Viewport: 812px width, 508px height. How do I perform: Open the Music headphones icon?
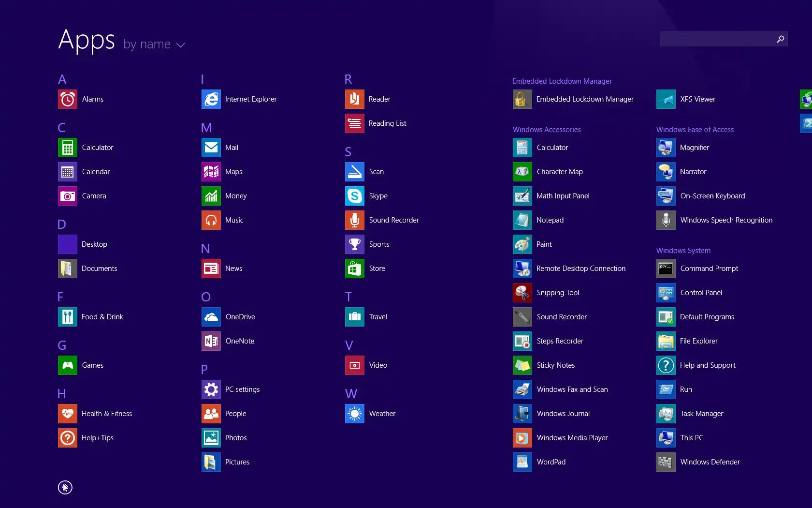click(211, 220)
